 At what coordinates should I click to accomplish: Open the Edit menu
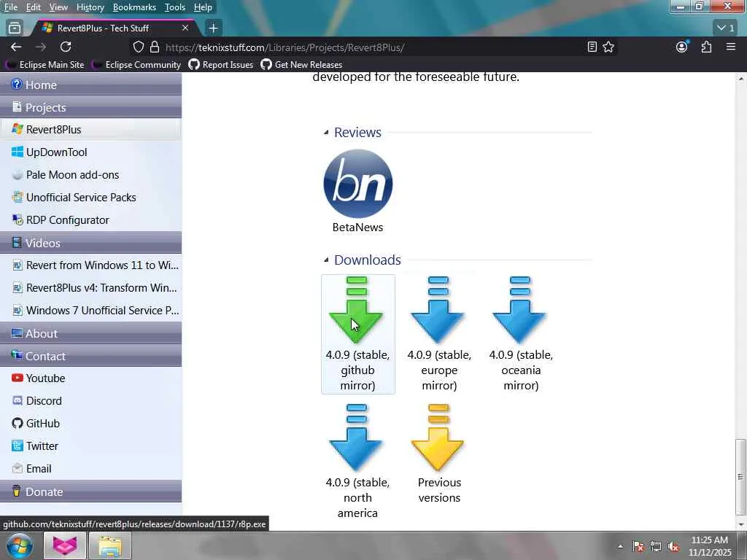(x=34, y=7)
